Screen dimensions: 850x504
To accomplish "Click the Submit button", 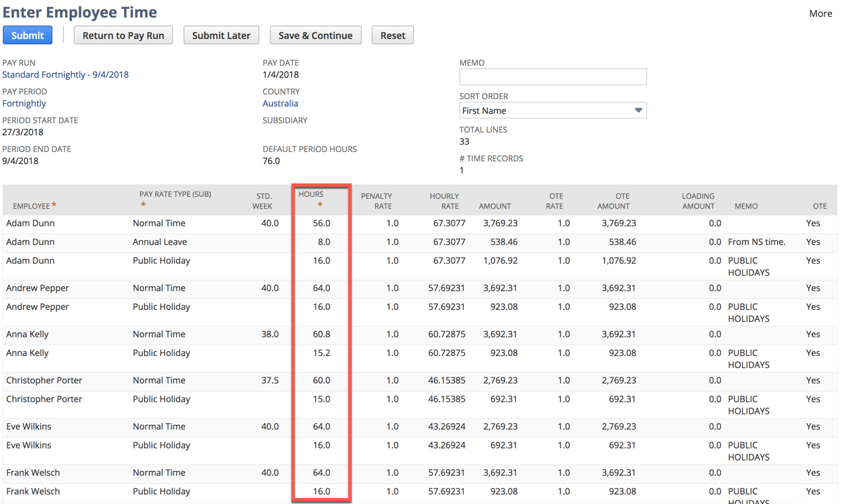I will [27, 35].
